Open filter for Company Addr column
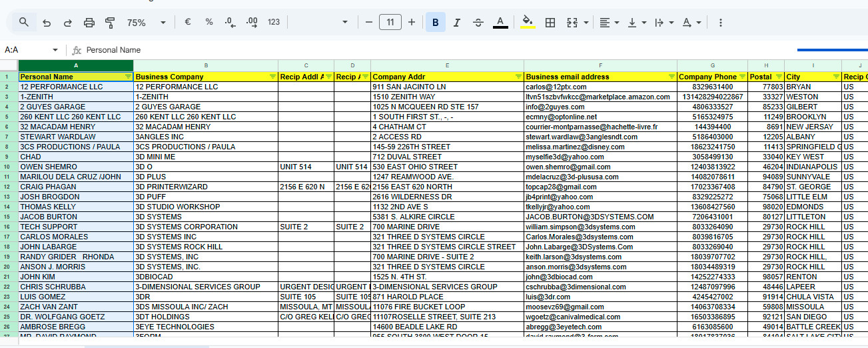The image size is (868, 348). 518,77
